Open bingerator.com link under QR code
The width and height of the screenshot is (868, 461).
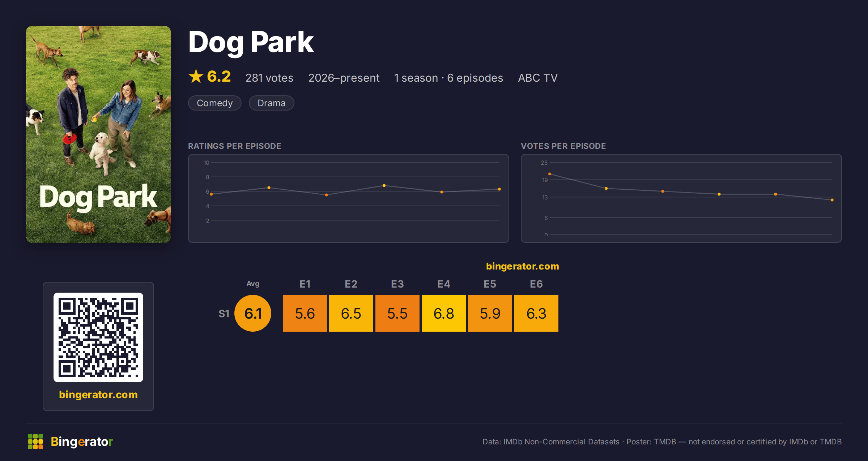(98, 395)
